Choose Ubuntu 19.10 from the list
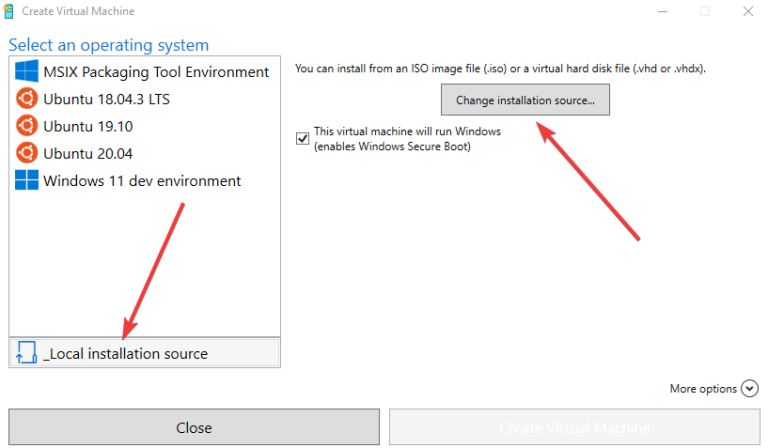Screen dimensions: 768x448 click(x=144, y=126)
